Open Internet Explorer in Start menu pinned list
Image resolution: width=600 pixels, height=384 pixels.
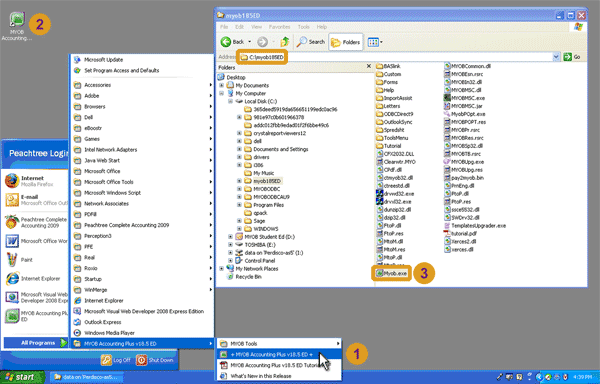coord(35,278)
